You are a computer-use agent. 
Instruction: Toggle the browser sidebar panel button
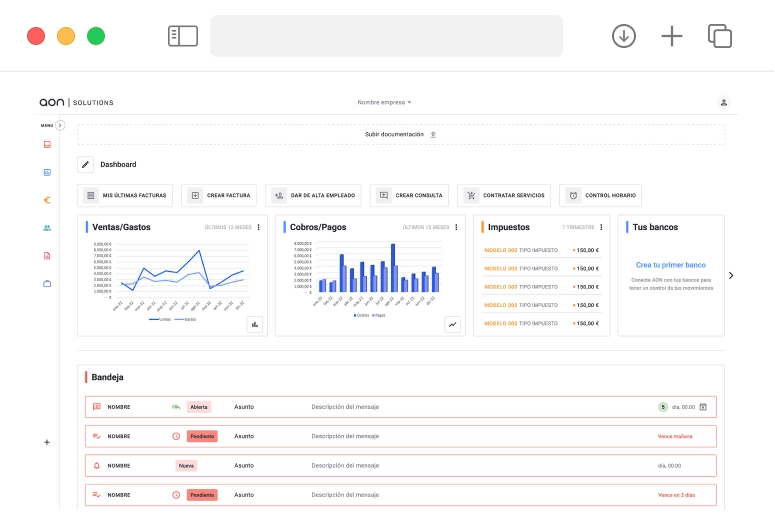tap(183, 36)
